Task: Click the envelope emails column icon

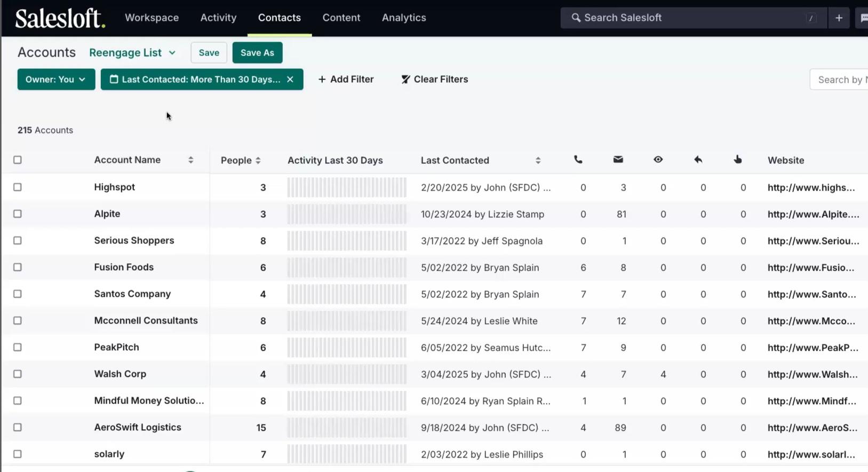Action: (x=618, y=160)
